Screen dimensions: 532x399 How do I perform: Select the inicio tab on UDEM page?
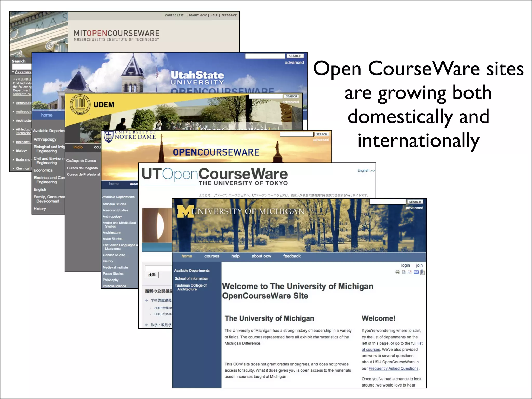(x=78, y=147)
